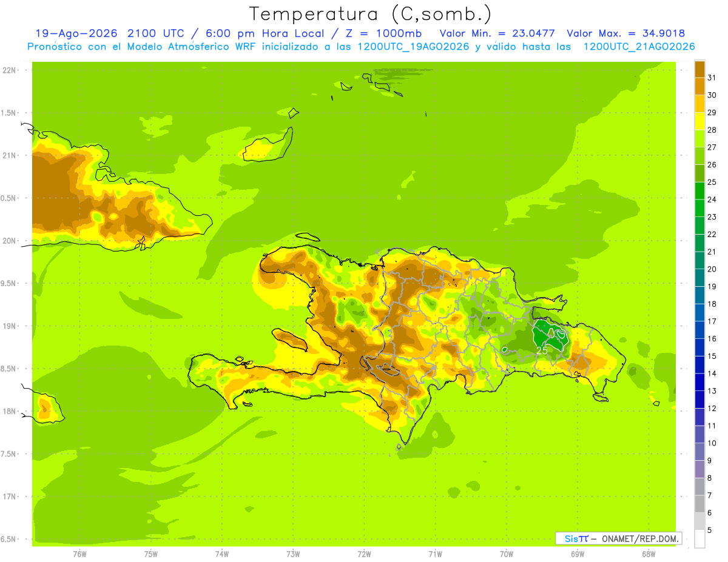Click the "19N" latitude label
The width and height of the screenshot is (728, 562).
(x=10, y=326)
